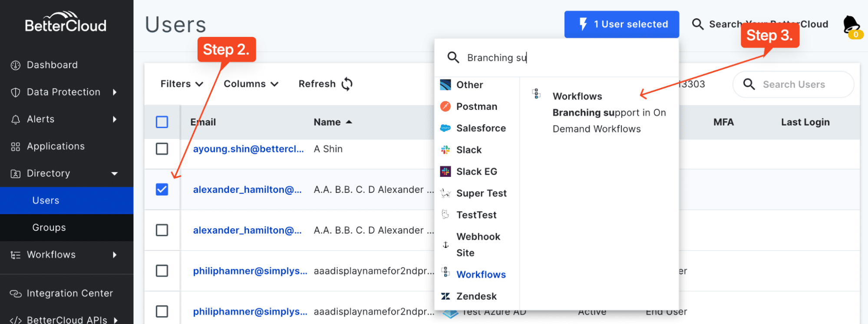Image resolution: width=868 pixels, height=324 pixels.
Task: Click the Integration Center link icon
Action: coord(16,294)
